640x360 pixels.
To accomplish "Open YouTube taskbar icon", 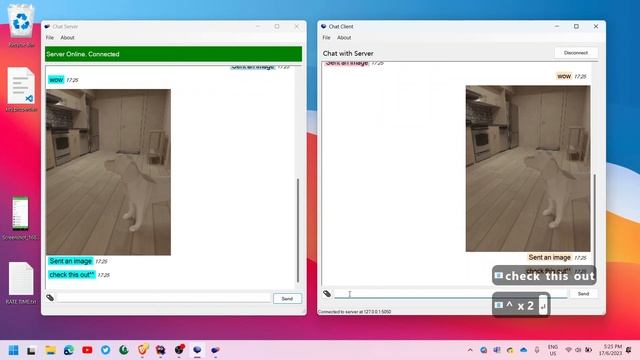I will click(x=87, y=350).
